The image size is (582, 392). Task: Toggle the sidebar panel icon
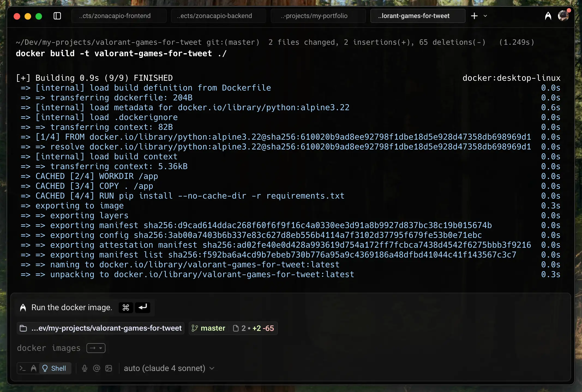[57, 16]
